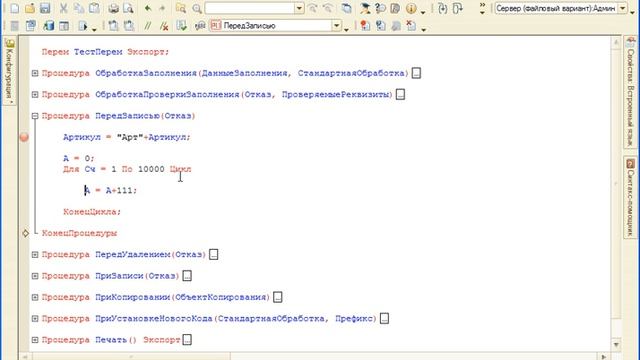Click vertical scrollbar up arrow
This screenshot has height=360, width=640.
coord(616,42)
